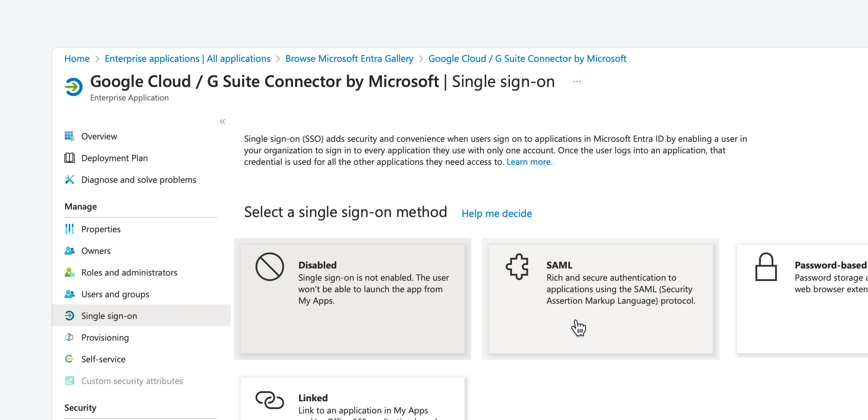This screenshot has width=868, height=420.
Task: Open Google Cloud / G Suite Connector breadcrumb
Action: pyautogui.click(x=527, y=58)
